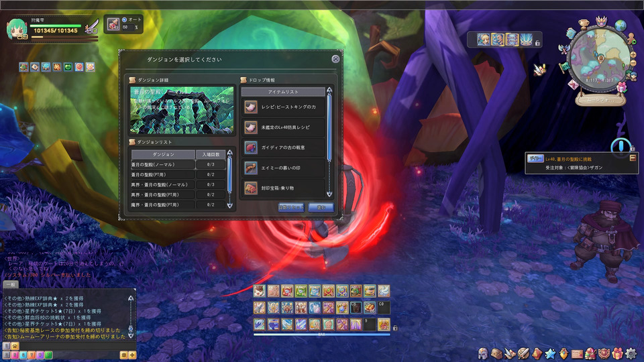Click the chat log scroll up arrow
The height and width of the screenshot is (362, 644).
131,298
